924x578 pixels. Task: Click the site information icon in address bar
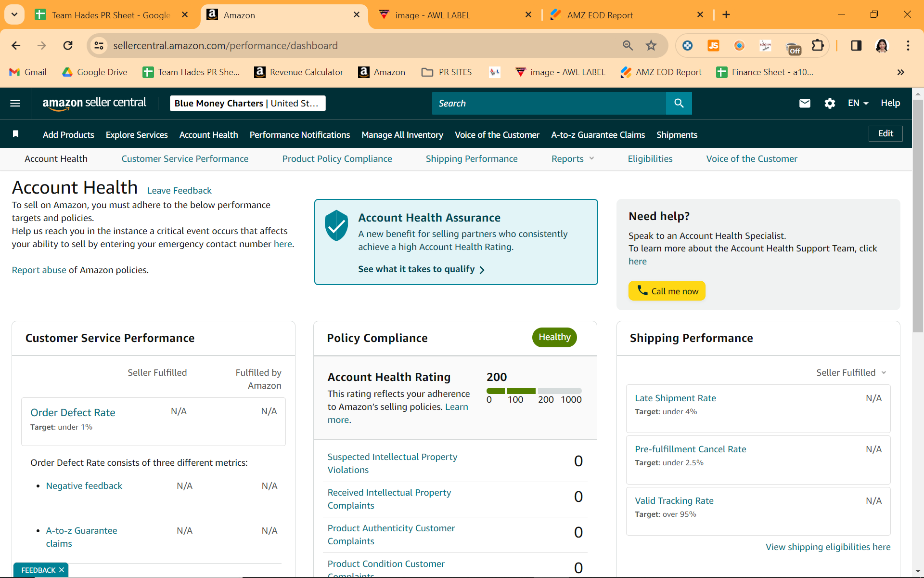[x=99, y=45]
